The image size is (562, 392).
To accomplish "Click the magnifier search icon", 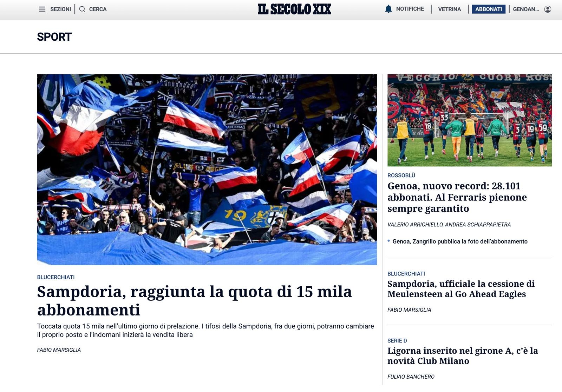I will (82, 9).
